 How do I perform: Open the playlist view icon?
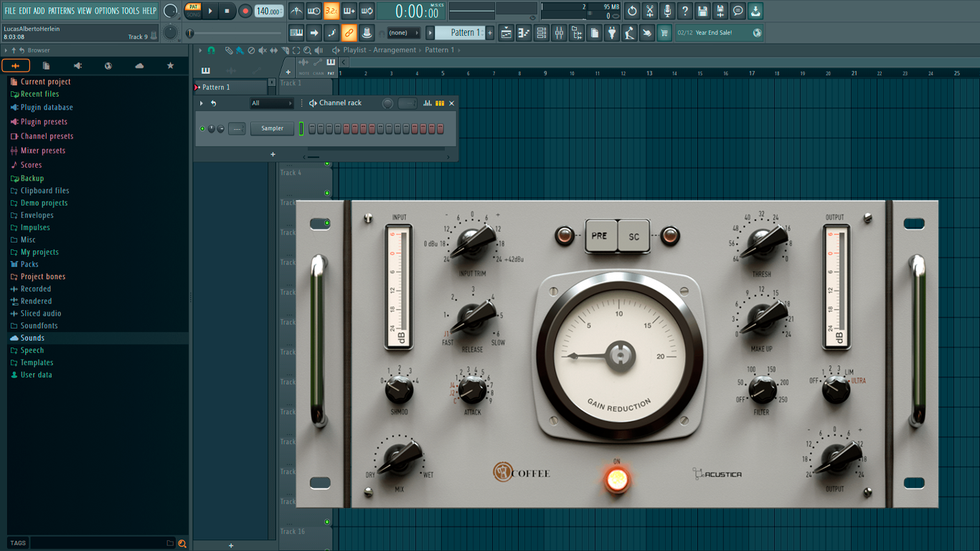(507, 33)
